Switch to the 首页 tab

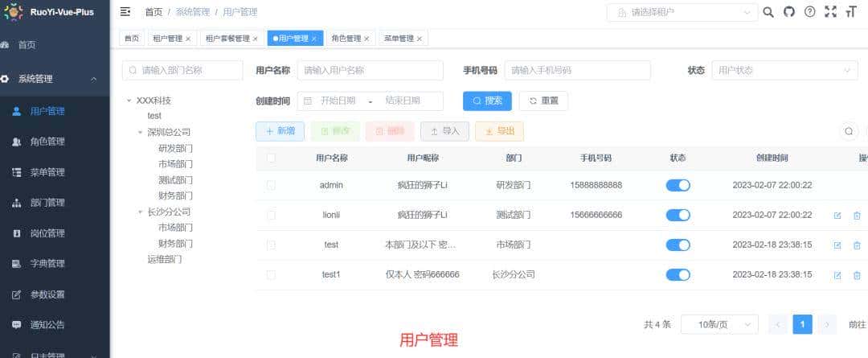tap(131, 39)
